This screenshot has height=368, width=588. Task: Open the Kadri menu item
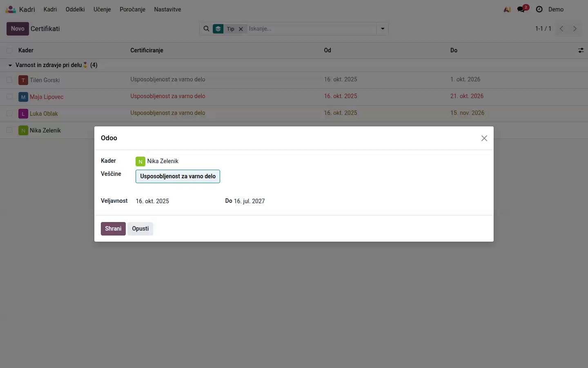(50, 9)
